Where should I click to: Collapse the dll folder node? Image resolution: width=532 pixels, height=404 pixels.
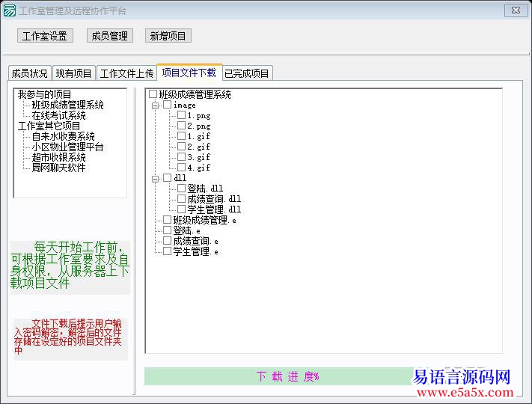pos(156,179)
